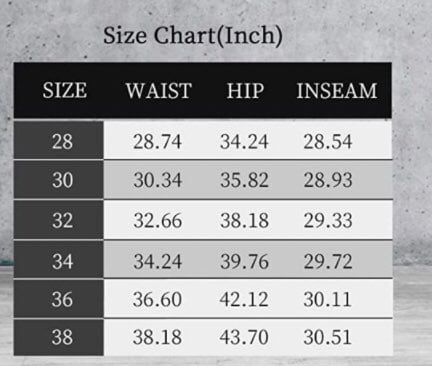The image size is (432, 366).
Task: Select hip value 35.82
Action: [x=244, y=180]
